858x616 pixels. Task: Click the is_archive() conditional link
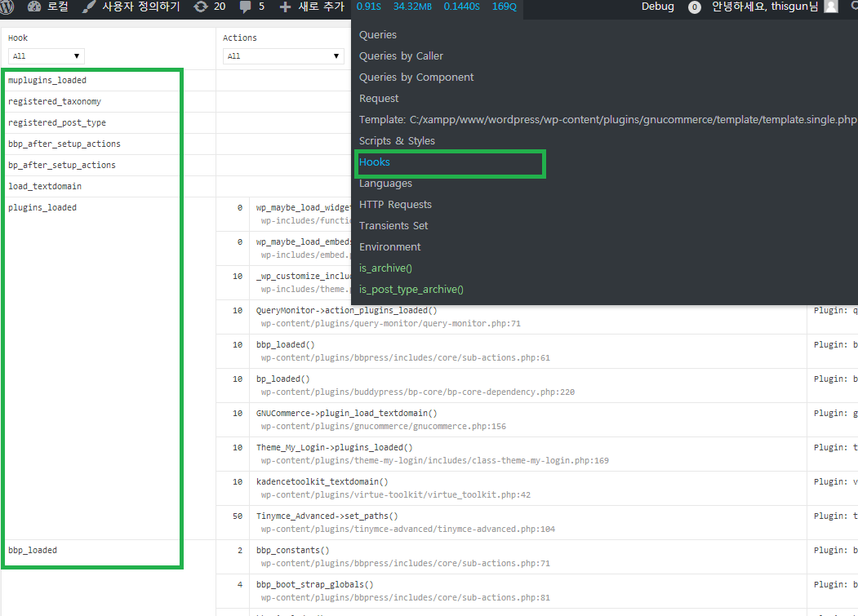[386, 268]
